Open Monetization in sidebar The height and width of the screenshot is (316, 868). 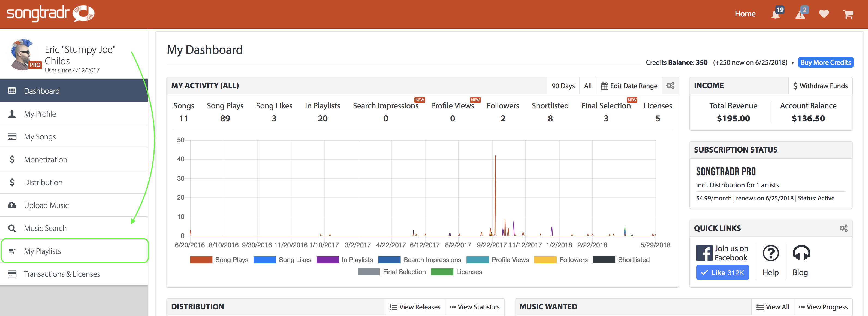74,159
